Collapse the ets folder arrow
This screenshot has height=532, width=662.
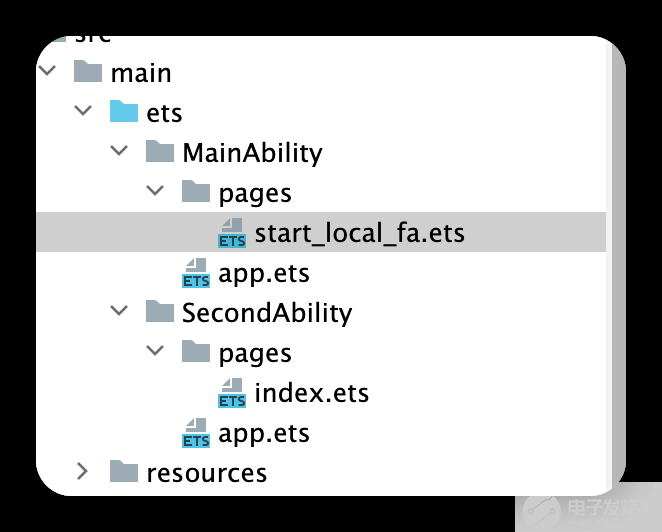[83, 112]
